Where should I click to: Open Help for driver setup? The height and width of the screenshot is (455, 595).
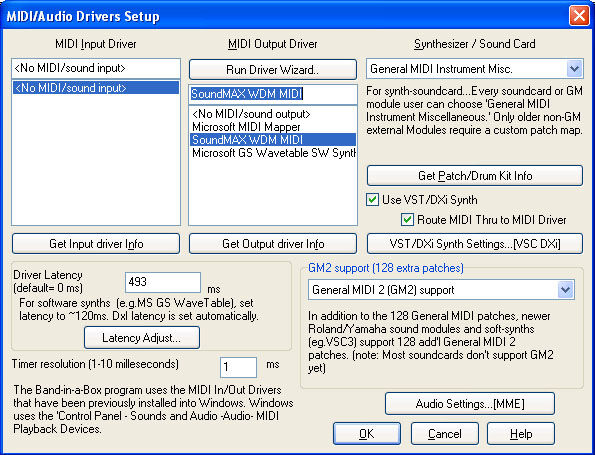tap(521, 433)
